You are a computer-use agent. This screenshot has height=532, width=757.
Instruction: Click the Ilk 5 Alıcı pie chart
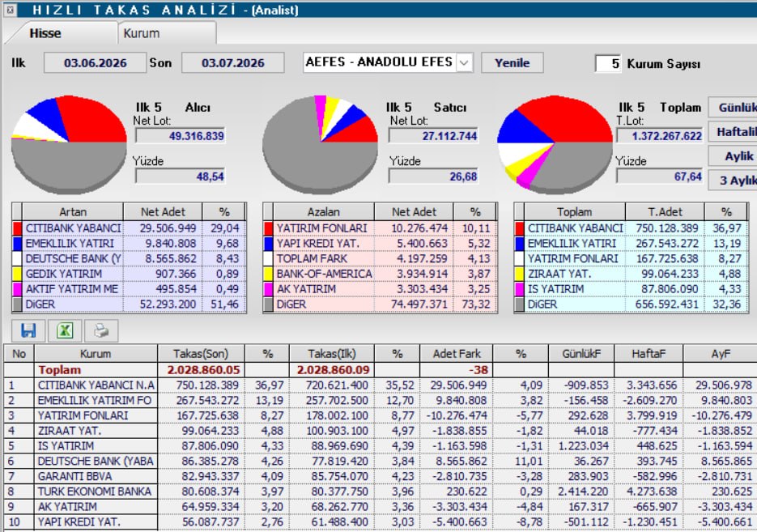[69, 145]
